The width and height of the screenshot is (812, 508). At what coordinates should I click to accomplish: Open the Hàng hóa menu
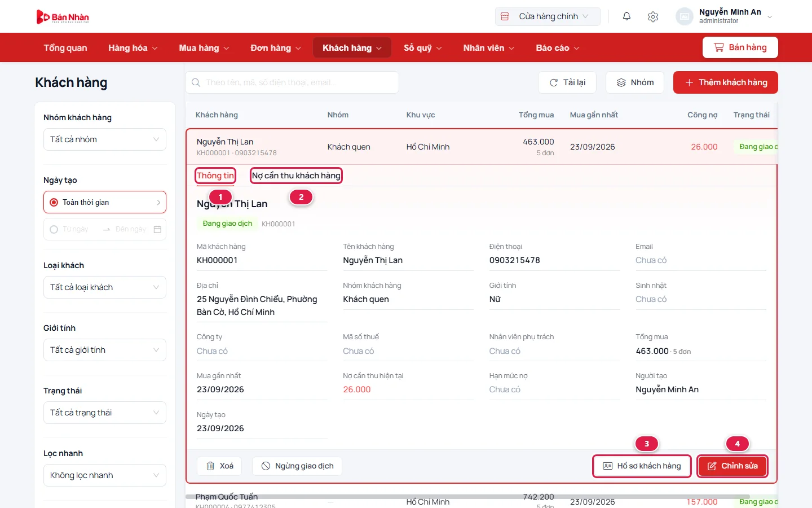click(133, 48)
